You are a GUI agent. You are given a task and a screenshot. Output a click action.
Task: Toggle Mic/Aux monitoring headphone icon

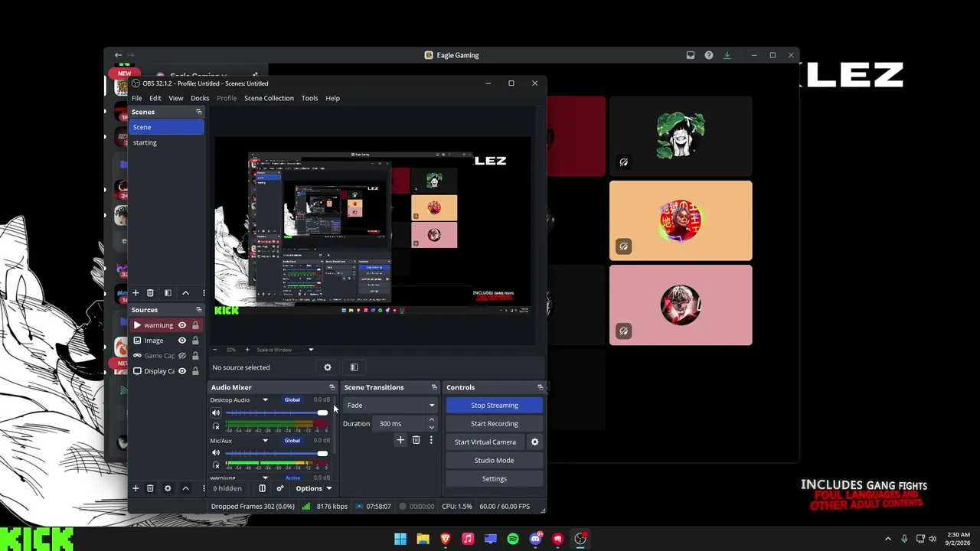tap(216, 465)
